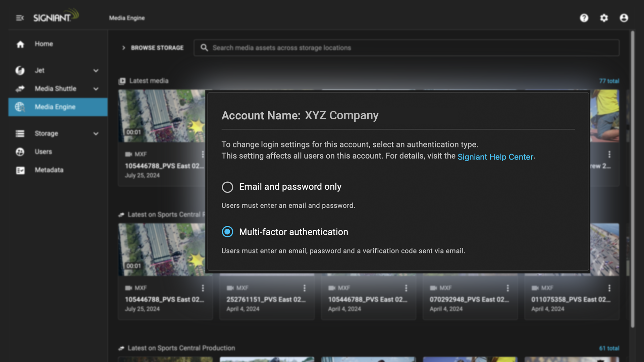Open options menu for 252761151_PVS East asset
Viewport: 644px width, 362px height.
click(x=304, y=288)
